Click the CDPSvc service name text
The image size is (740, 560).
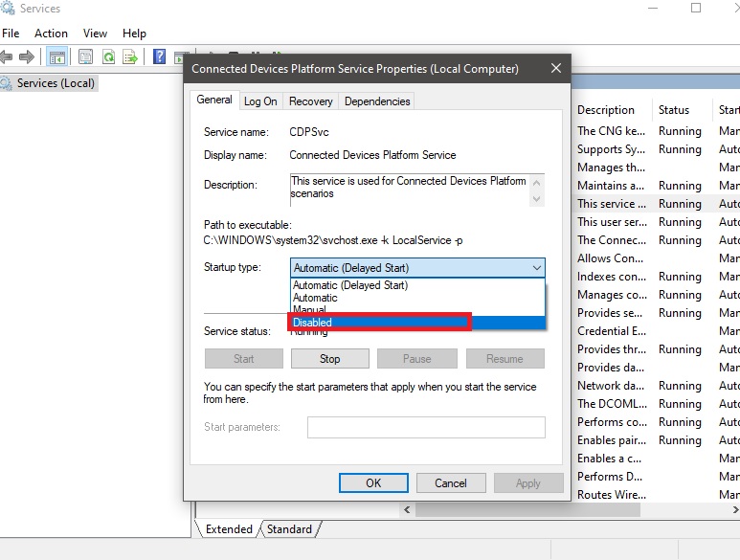[x=309, y=132]
